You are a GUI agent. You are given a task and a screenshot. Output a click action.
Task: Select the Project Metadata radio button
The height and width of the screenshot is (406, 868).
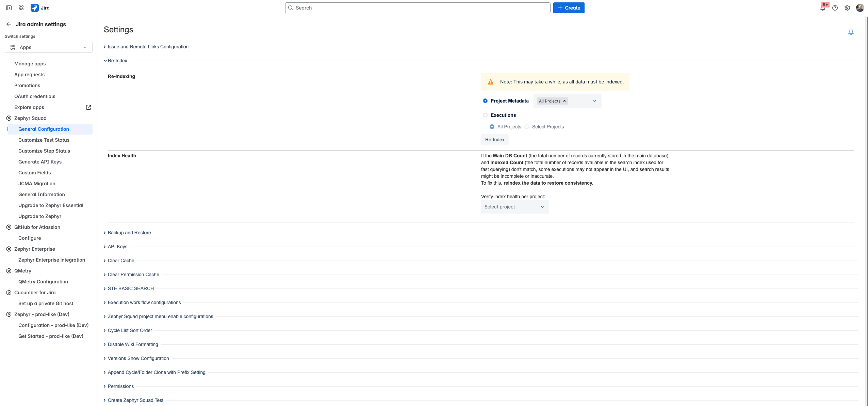point(485,101)
